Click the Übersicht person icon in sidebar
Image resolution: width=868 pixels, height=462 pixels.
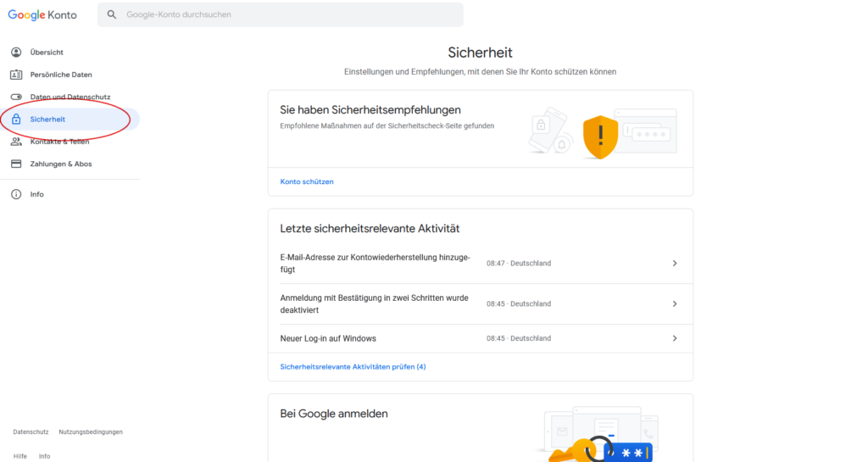[16, 53]
